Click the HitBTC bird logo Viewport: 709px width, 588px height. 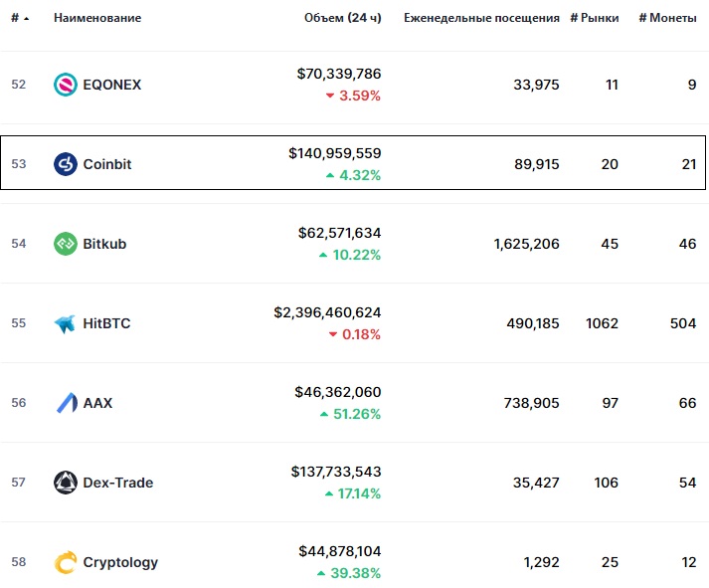tap(66, 323)
